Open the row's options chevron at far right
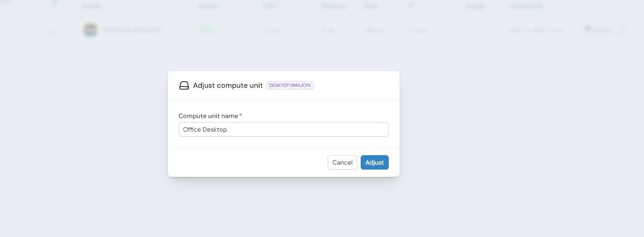The width and height of the screenshot is (644, 237). pyautogui.click(x=623, y=30)
